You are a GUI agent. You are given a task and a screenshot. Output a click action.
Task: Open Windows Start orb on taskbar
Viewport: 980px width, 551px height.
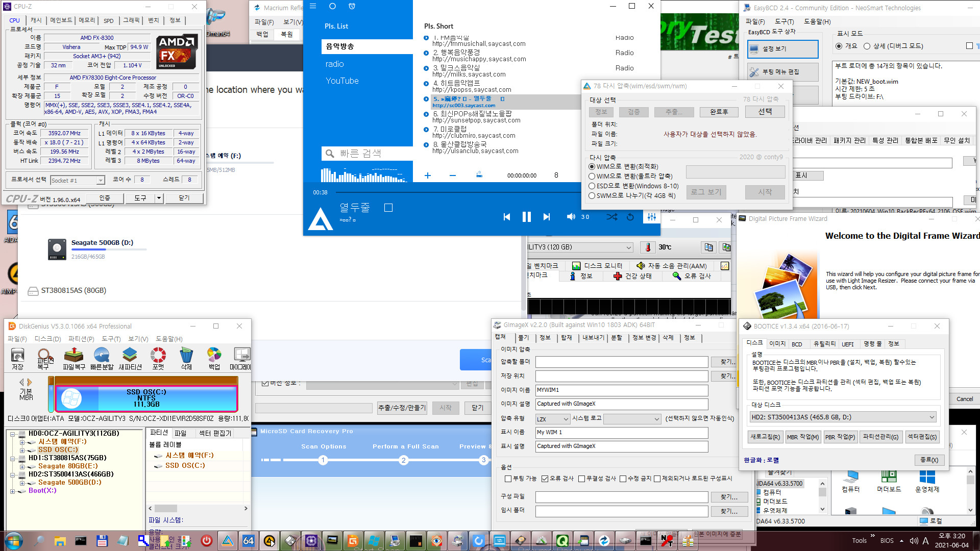(14, 540)
